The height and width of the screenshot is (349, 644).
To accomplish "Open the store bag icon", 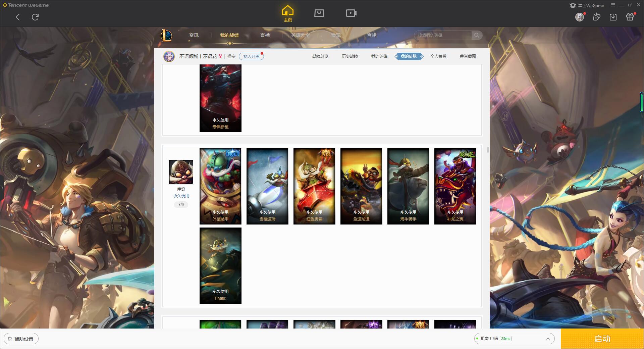I will [319, 13].
